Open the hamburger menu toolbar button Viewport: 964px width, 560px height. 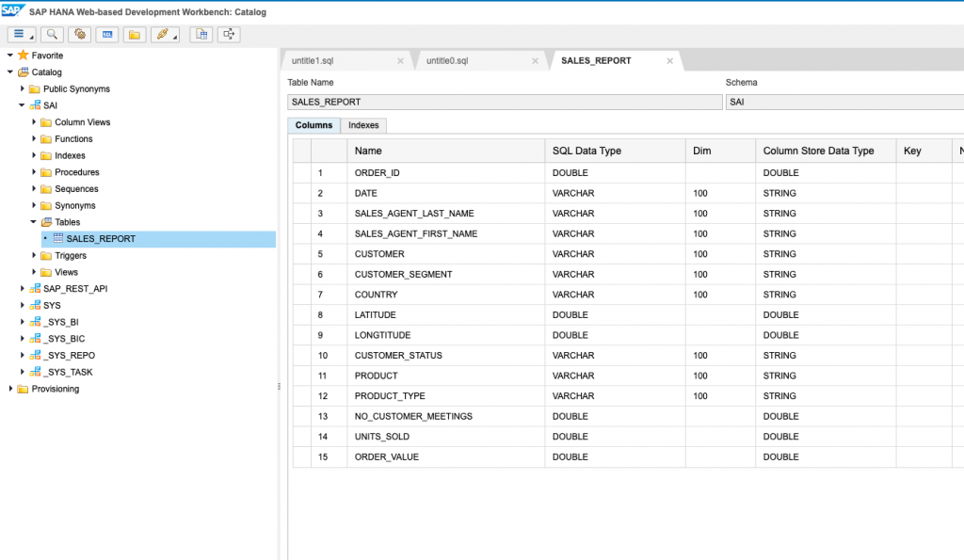[22, 35]
